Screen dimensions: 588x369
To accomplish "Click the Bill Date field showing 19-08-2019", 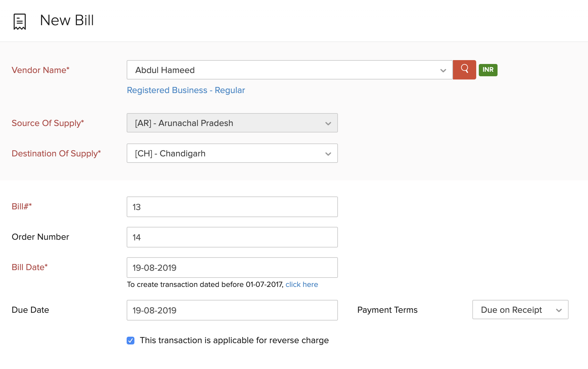I will point(232,268).
